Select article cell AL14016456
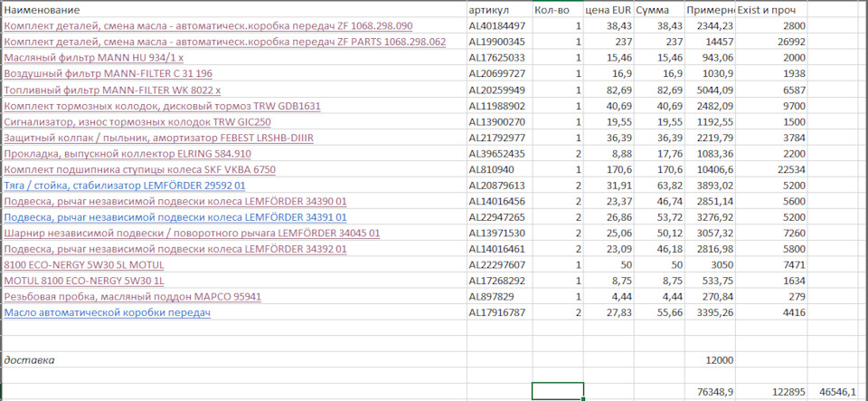The image size is (868, 401). pyautogui.click(x=500, y=202)
